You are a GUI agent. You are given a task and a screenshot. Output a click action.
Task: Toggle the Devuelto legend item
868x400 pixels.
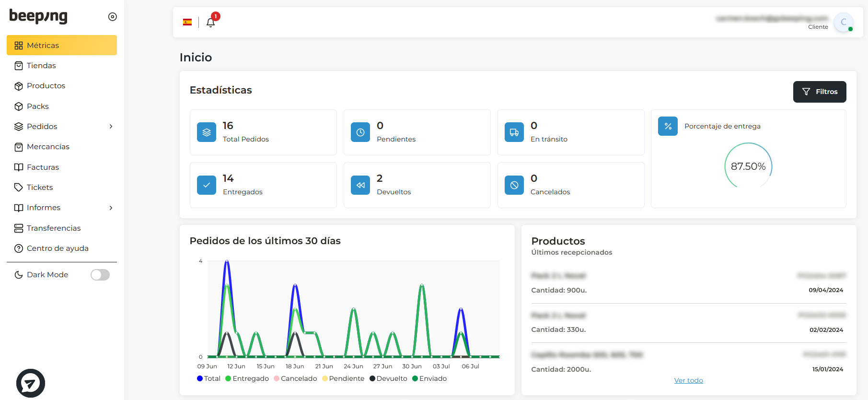[388, 378]
